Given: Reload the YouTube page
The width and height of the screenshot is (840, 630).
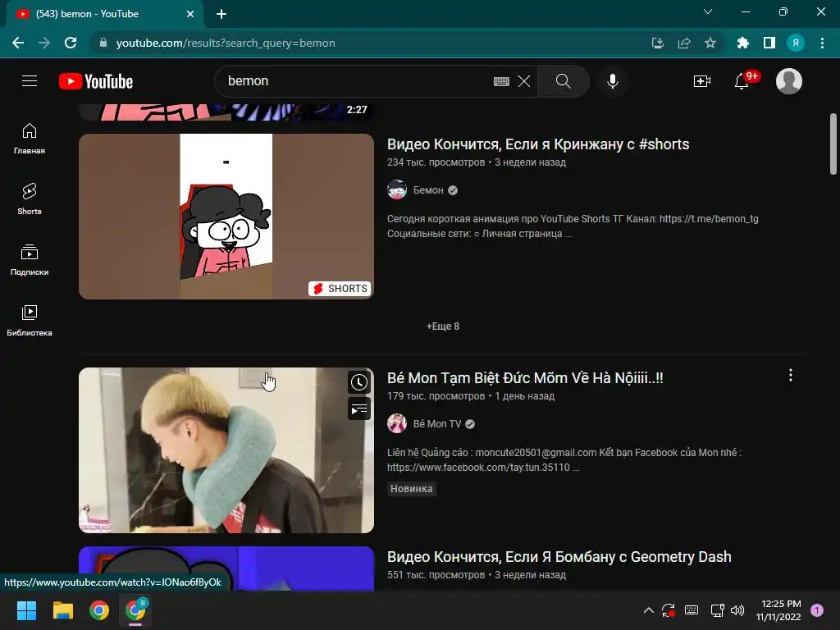Looking at the screenshot, I should click(71, 43).
